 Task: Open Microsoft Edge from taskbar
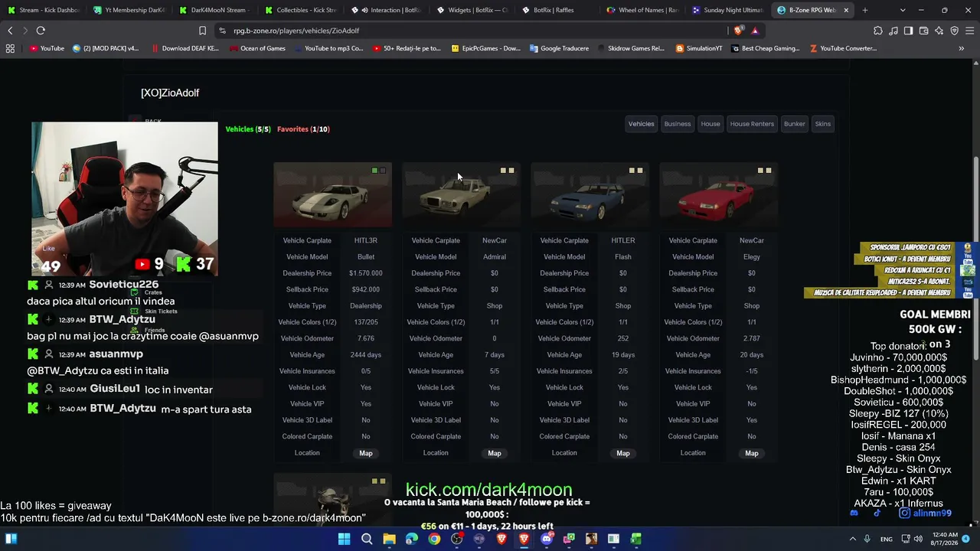(412, 539)
